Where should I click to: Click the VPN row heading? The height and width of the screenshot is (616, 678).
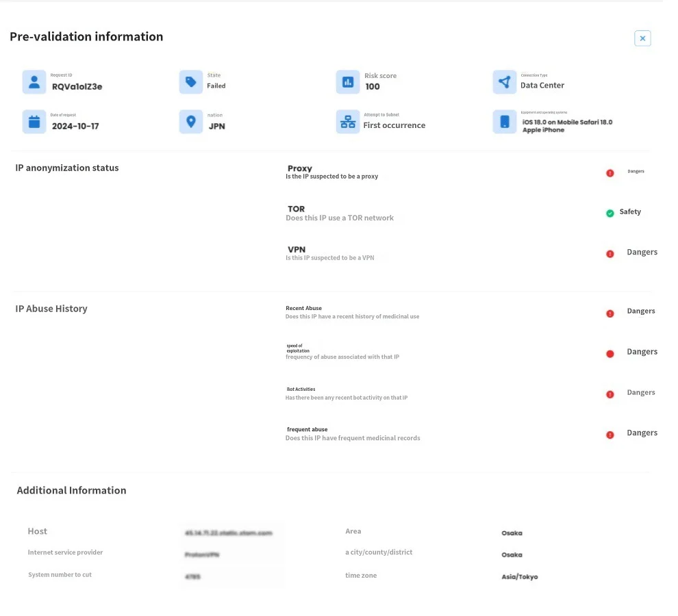pos(297,250)
